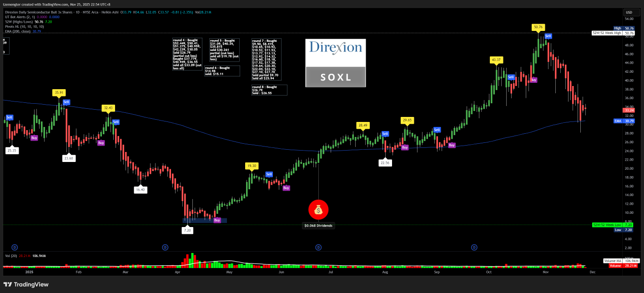Image resolution: width=644 pixels, height=293 pixels.
Task: Select the white 25.35 pivot low label
Action: tap(12, 150)
